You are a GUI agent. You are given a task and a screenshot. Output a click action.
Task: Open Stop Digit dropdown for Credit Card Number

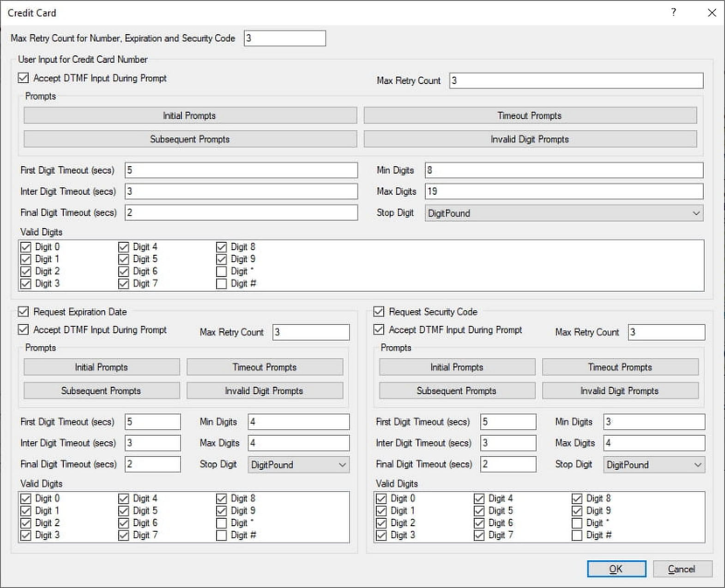coord(564,213)
